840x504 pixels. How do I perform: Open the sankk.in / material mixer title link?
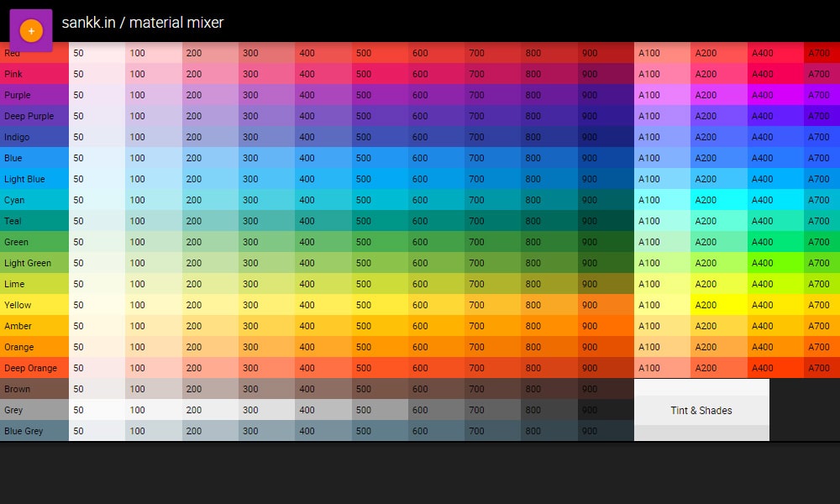pyautogui.click(x=141, y=23)
